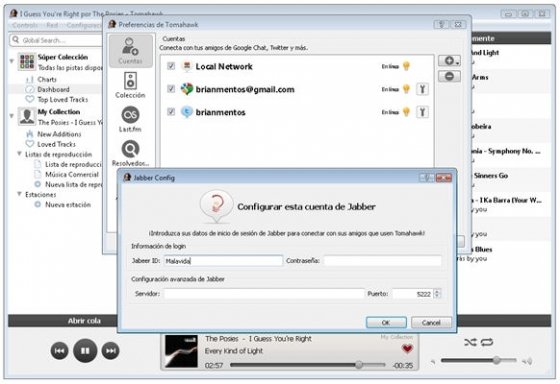The image size is (560, 384).
Task: Skip to previous track
Action: (x=59, y=351)
